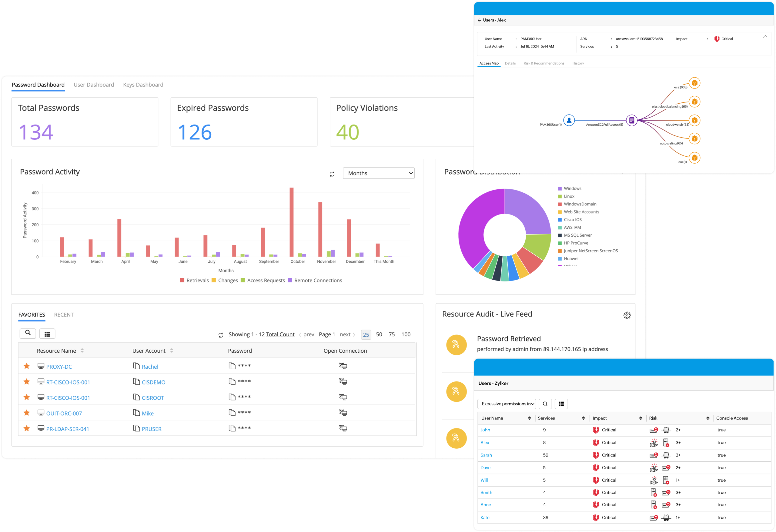Open the Months dropdown
Screen dimensions: 776x532
378,173
